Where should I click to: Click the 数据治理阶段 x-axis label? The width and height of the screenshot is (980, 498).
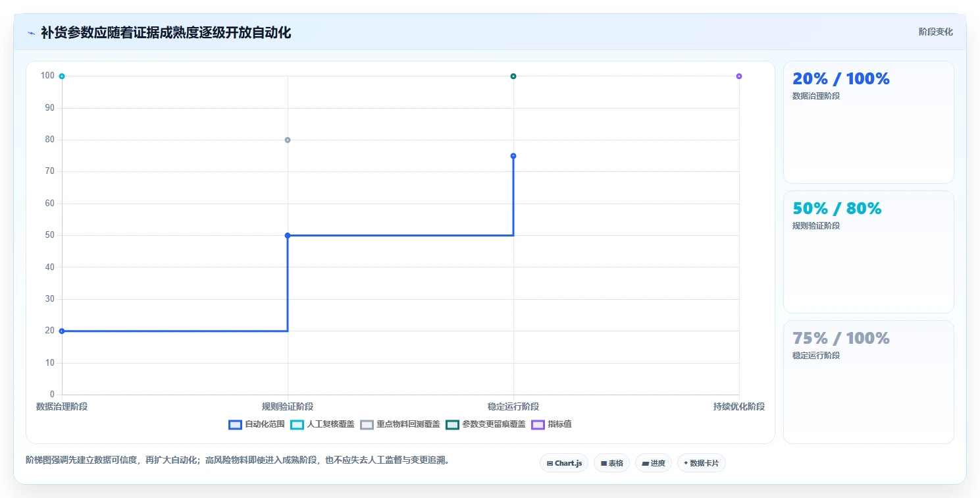coord(62,406)
